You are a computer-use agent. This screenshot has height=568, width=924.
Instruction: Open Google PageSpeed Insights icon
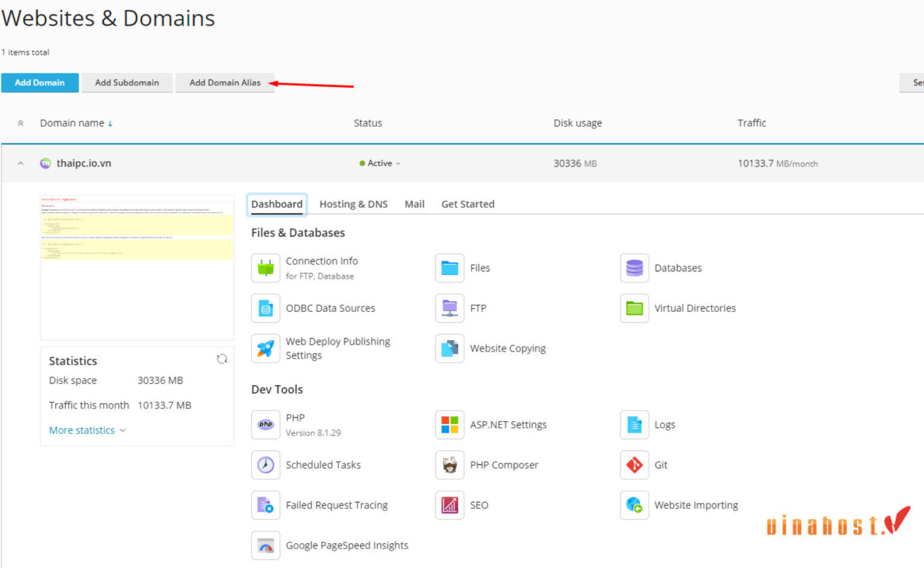(x=265, y=546)
